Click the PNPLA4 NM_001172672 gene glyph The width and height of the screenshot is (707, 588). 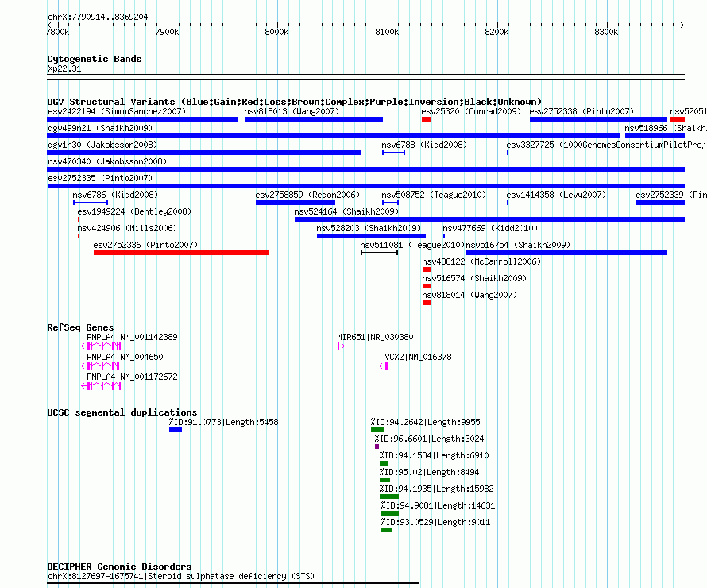[101, 386]
